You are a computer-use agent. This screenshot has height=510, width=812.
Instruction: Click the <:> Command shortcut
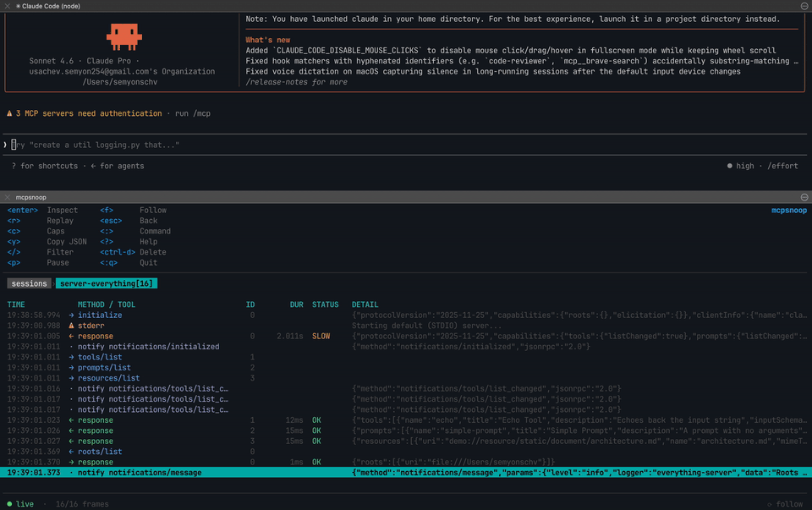pos(135,232)
